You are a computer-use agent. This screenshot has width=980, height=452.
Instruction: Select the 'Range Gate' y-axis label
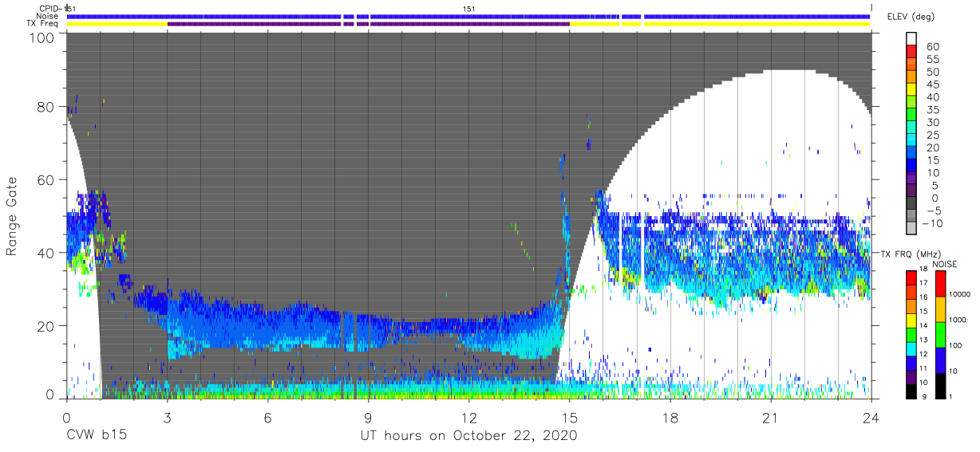(12, 217)
